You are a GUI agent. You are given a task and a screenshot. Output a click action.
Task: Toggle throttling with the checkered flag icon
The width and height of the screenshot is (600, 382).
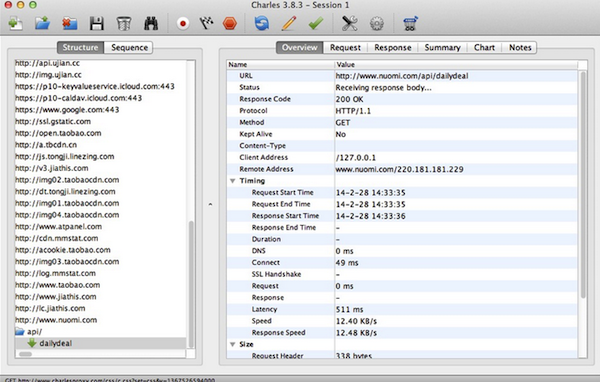coord(206,24)
